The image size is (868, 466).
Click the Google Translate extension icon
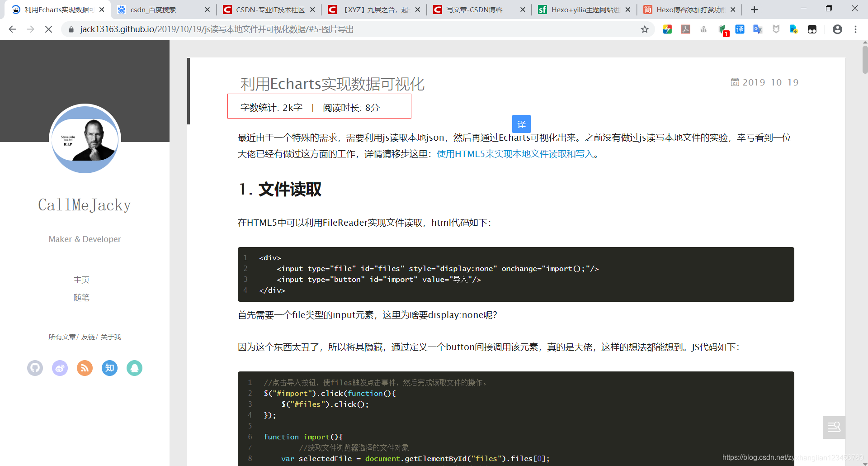[758, 29]
